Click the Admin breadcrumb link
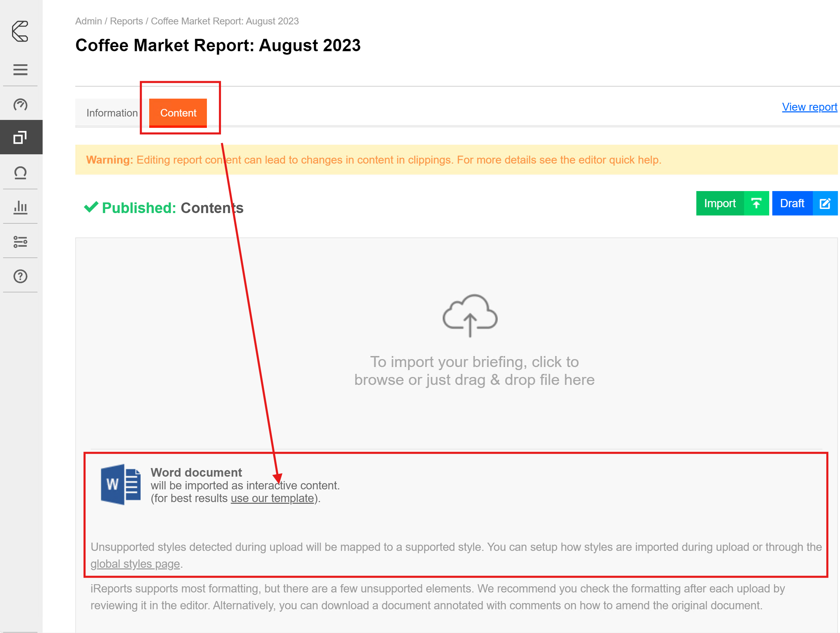 pos(88,21)
